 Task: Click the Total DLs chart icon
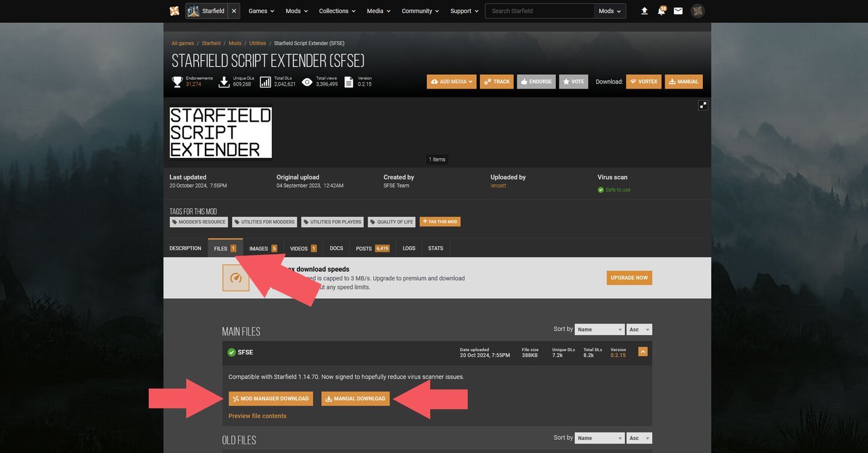pyautogui.click(x=265, y=81)
